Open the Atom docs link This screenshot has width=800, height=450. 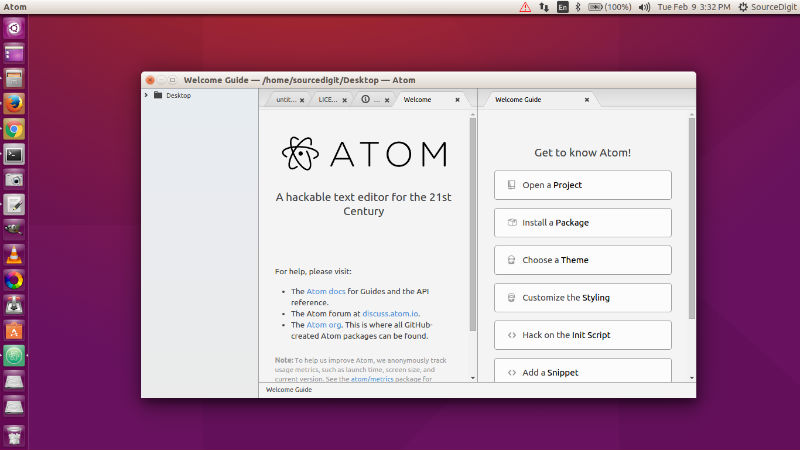pyautogui.click(x=326, y=291)
